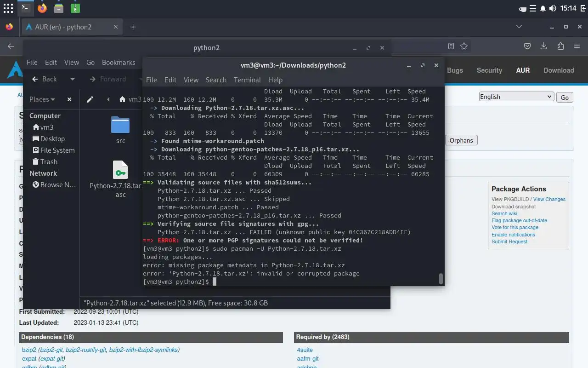This screenshot has width=588, height=368.
Task: Open the Firefox extensions puzzle icon
Action: [x=560, y=46]
